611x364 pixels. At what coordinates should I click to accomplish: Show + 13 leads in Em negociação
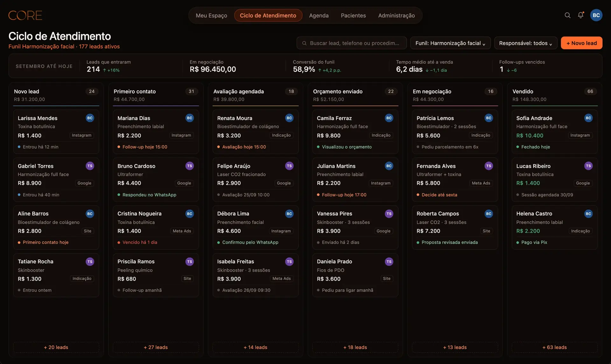[455, 347]
